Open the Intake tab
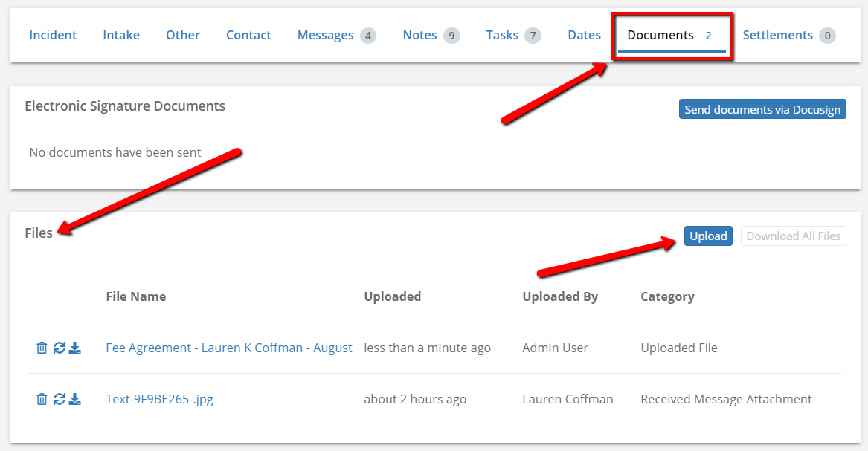868x451 pixels. (120, 35)
